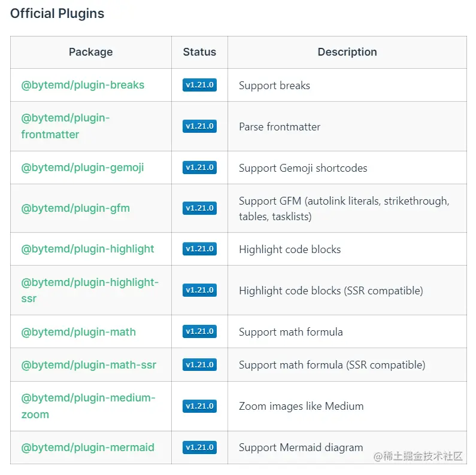Viewport: 476px width, 475px height.
Task: Open the @bytemd/plugin-frontmatter package link
Action: click(x=65, y=118)
